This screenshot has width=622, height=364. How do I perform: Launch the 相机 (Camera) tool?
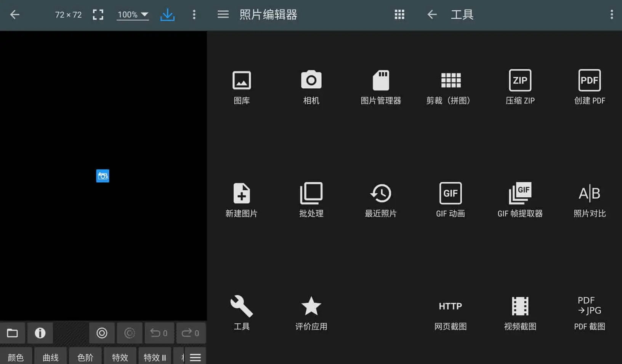pyautogui.click(x=311, y=88)
